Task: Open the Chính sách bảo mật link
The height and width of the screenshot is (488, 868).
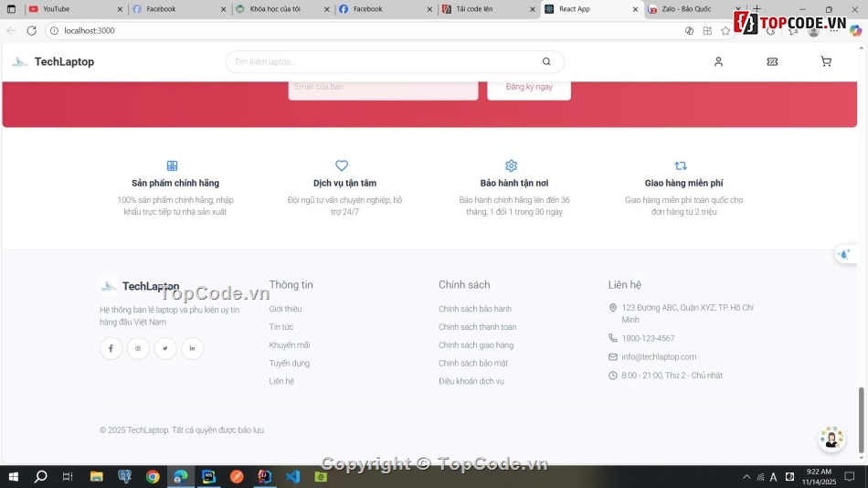Action: coord(473,364)
